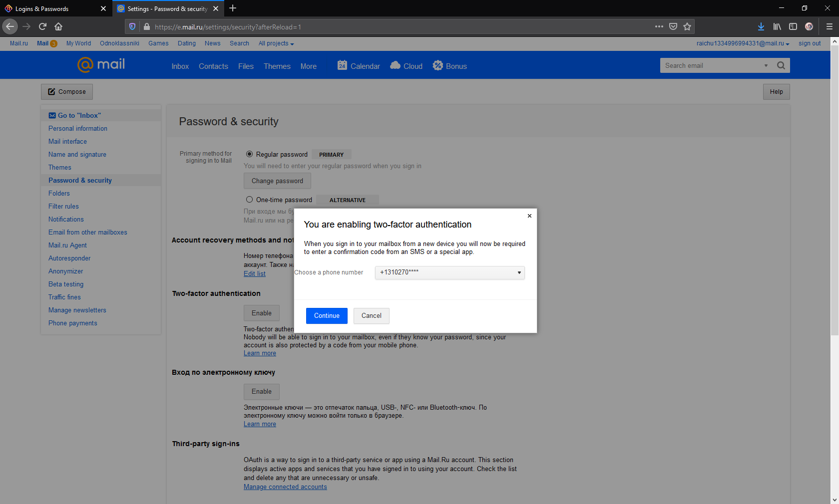This screenshot has width=839, height=504.
Task: Open Bonus from the header
Action: (x=449, y=66)
